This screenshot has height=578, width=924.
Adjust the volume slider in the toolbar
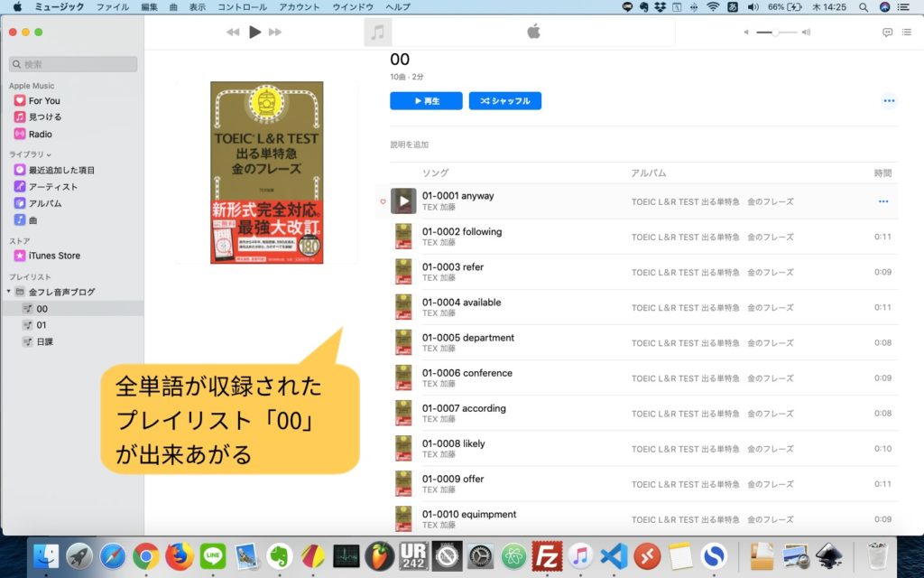pos(774,32)
